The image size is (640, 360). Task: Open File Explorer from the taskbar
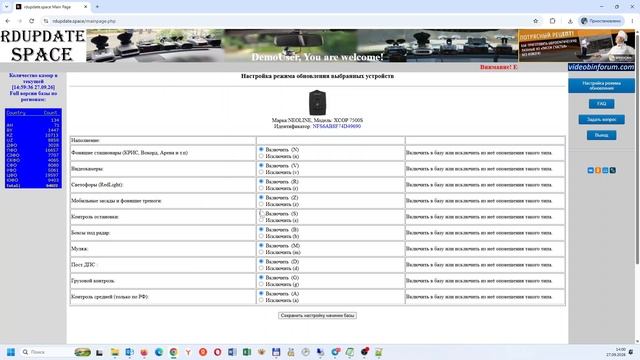115,352
